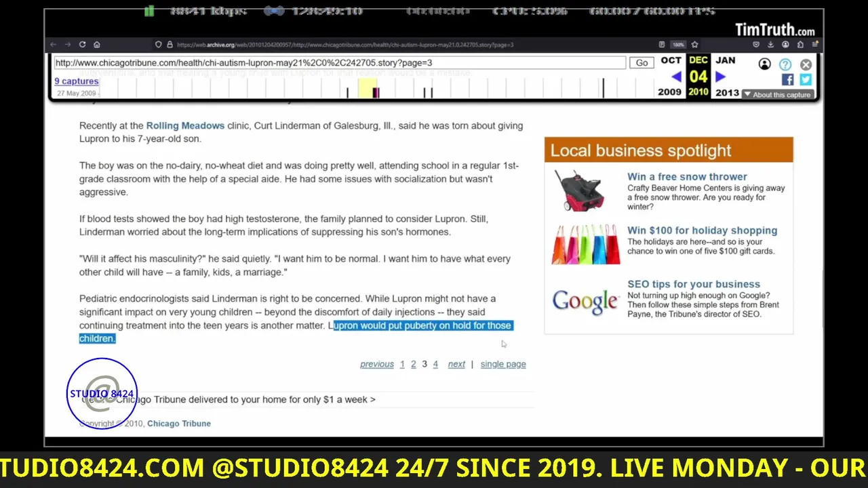
Task: Select year 2009 in Wayback toolbar
Action: [669, 92]
